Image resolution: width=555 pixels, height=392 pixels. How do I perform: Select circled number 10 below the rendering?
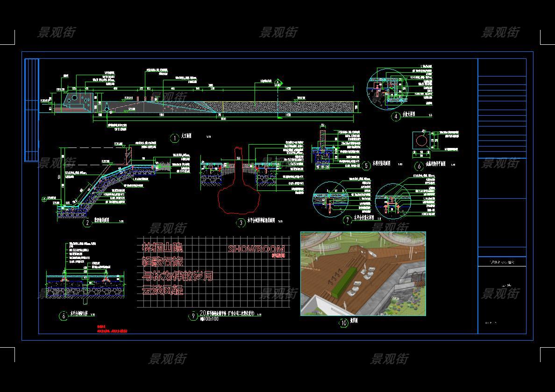point(344,323)
